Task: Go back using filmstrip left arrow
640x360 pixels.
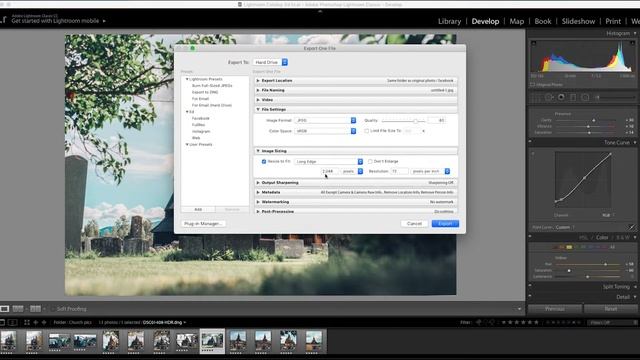Action: coord(36,322)
